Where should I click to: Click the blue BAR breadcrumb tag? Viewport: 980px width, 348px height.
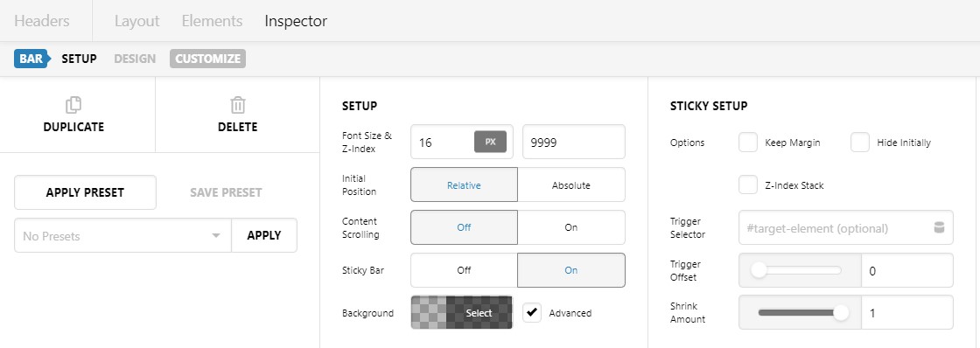point(31,59)
